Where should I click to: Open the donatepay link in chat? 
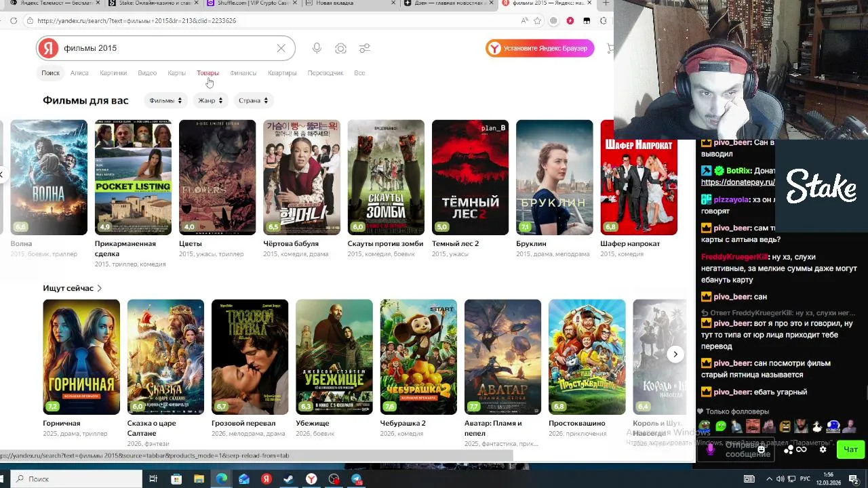(738, 182)
